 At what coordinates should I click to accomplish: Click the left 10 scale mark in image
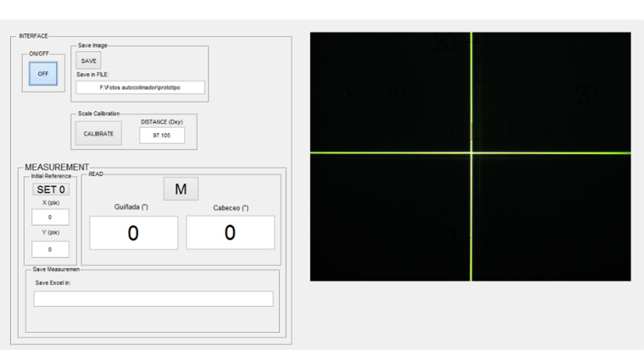tap(397, 95)
